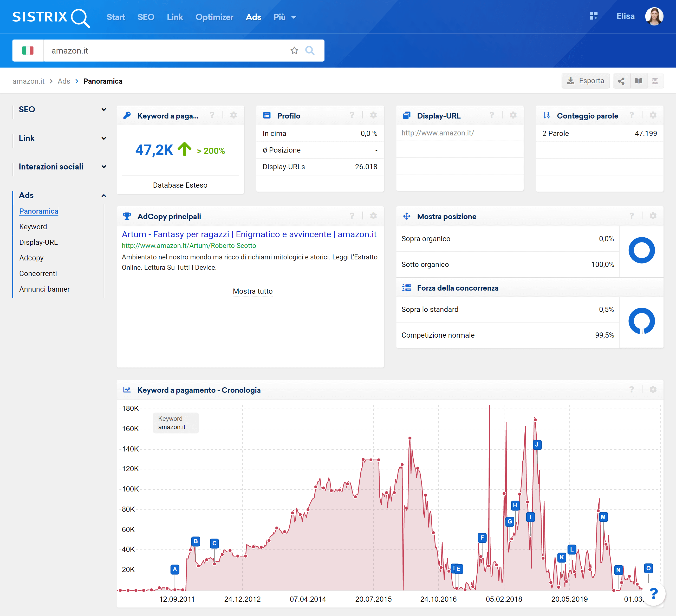Viewport: 676px width, 616px height.
Task: Click Mostra tutto link
Action: tap(252, 291)
